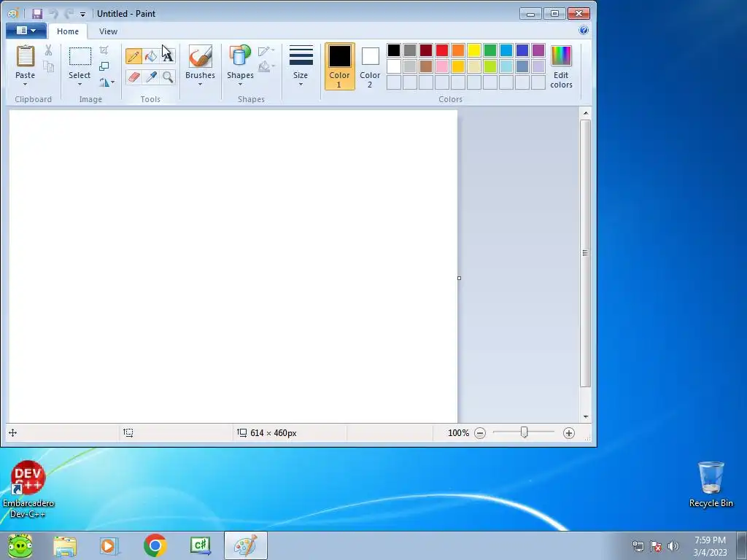This screenshot has height=560, width=747.
Task: Click the Cut scissors icon
Action: click(48, 50)
